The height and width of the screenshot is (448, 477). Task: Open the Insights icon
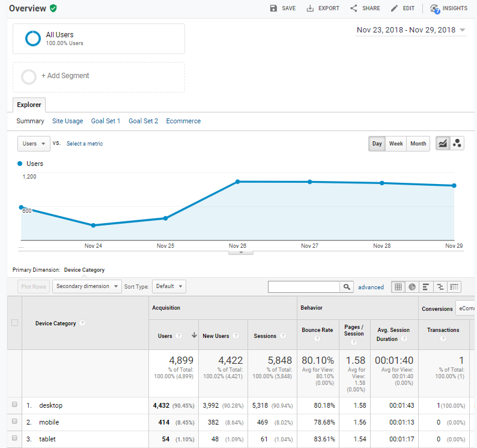435,9
